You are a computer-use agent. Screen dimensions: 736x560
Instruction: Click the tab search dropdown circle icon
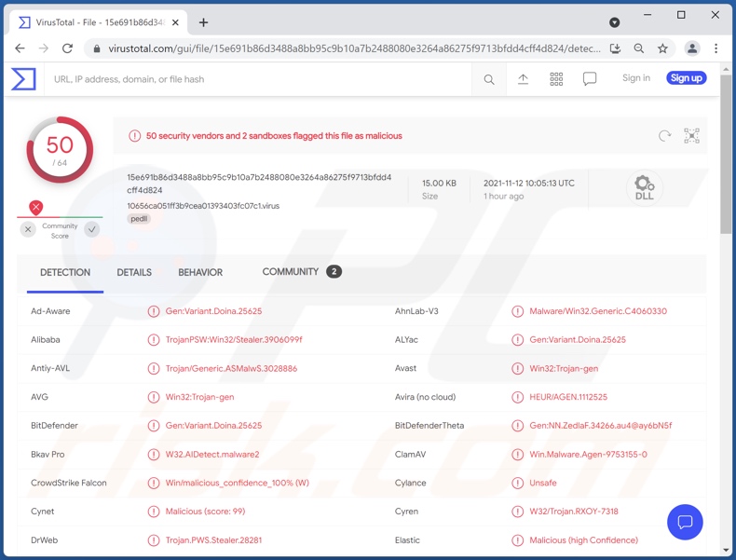615,22
